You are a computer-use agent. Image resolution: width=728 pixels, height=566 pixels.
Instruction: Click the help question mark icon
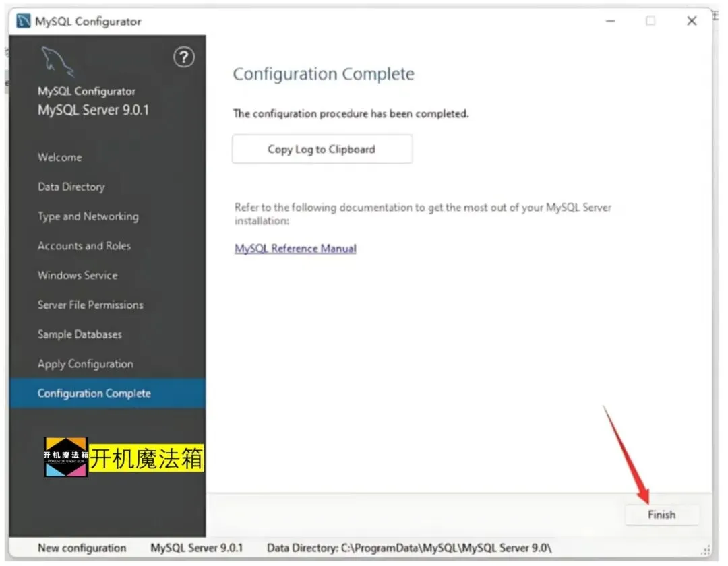coord(184,57)
